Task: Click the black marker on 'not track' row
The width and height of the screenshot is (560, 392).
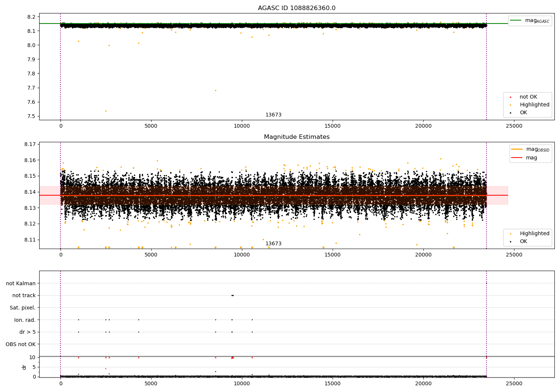Action: (x=232, y=296)
